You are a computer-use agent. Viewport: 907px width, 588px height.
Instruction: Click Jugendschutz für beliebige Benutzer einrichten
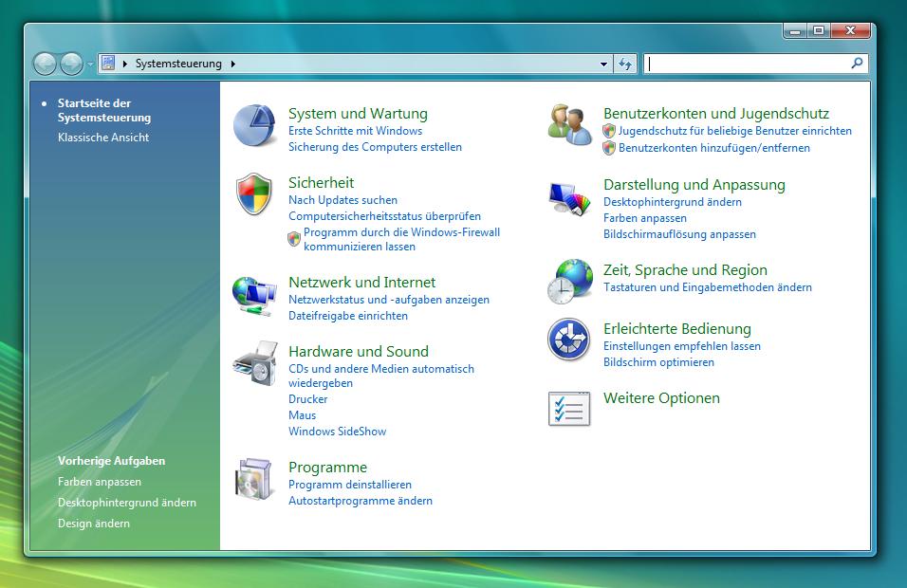(734, 131)
